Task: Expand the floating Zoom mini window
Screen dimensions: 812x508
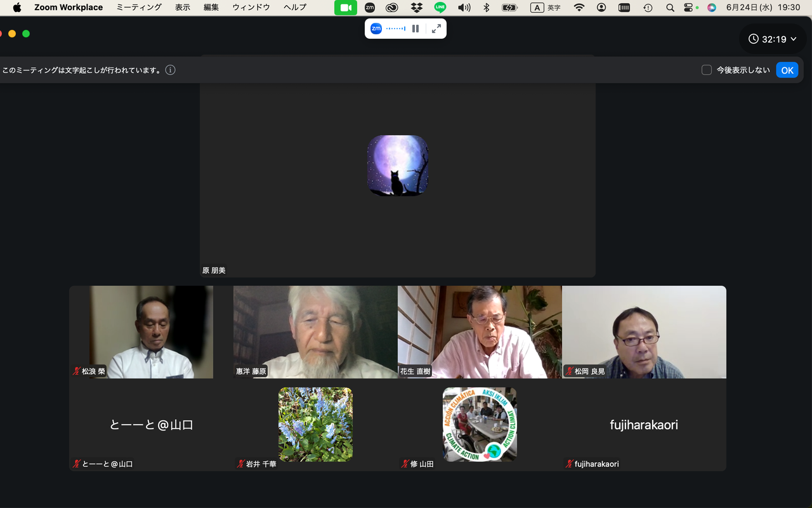Action: point(436,29)
